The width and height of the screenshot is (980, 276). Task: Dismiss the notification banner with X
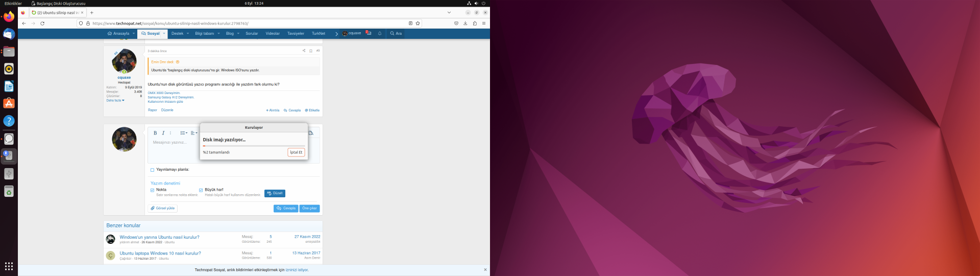tap(485, 269)
